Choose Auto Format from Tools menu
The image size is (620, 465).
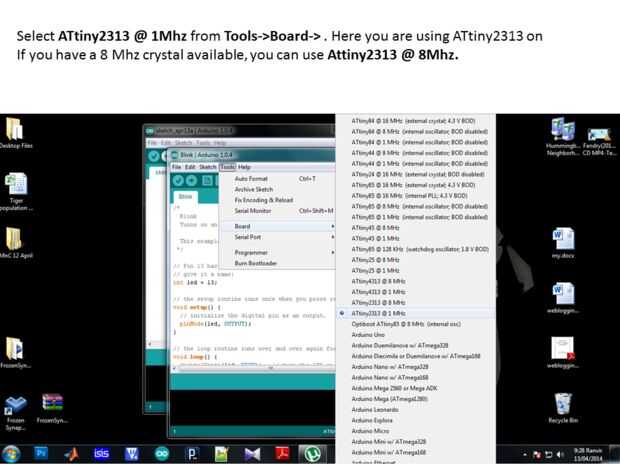point(278,179)
